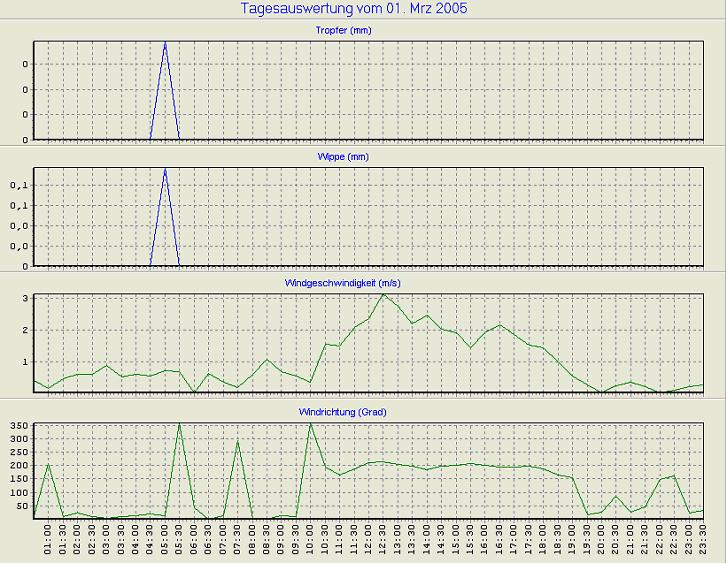Viewport: 726px width, 564px height.
Task: Click the 'Windrichtung (Grad)' chart heading
Action: pyautogui.click(x=364, y=412)
